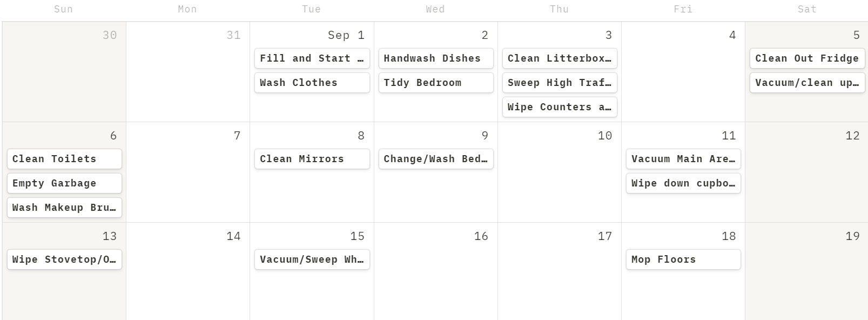
Task: Select the Tidy Bedroom task
Action: (x=436, y=83)
